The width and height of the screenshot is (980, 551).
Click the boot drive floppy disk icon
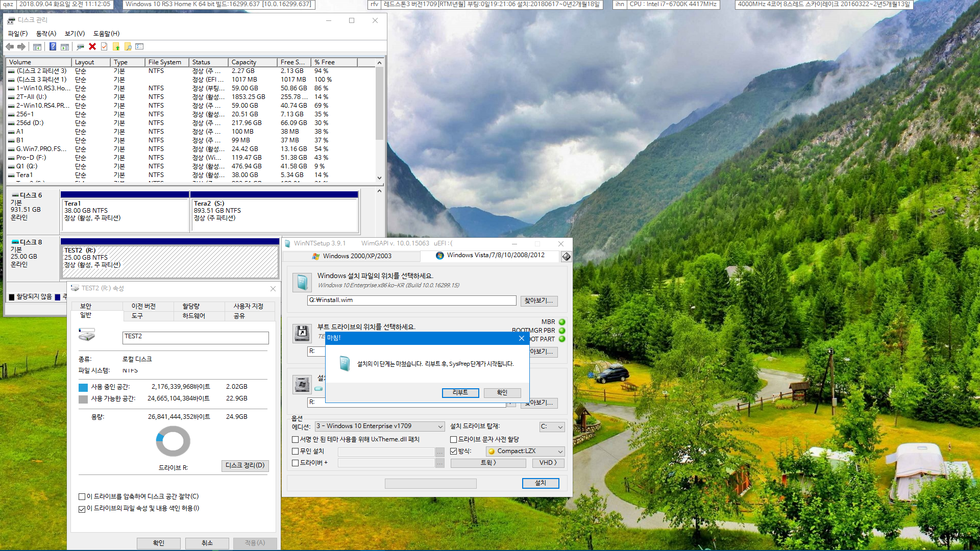click(x=302, y=333)
